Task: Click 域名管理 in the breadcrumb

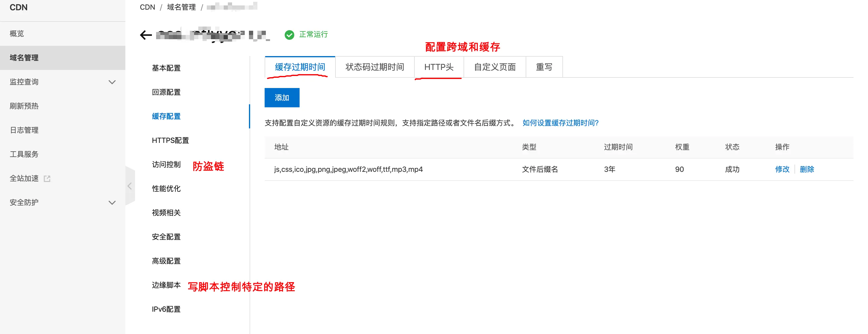Action: (181, 7)
